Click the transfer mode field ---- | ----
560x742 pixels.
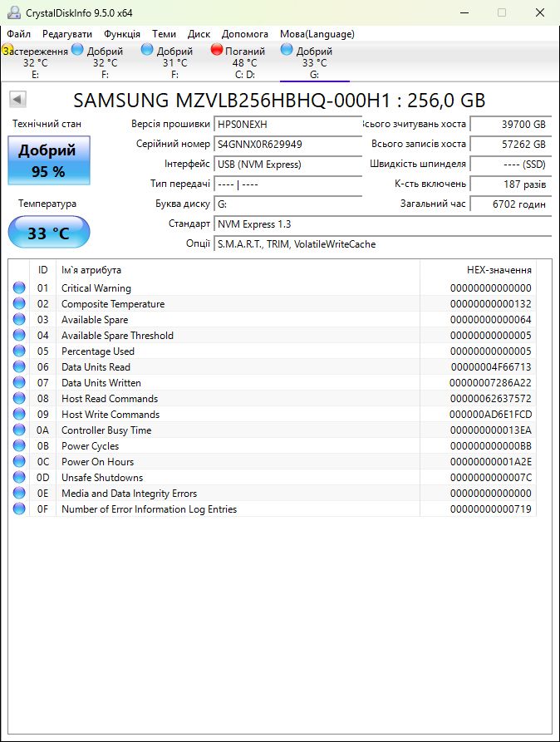point(287,184)
